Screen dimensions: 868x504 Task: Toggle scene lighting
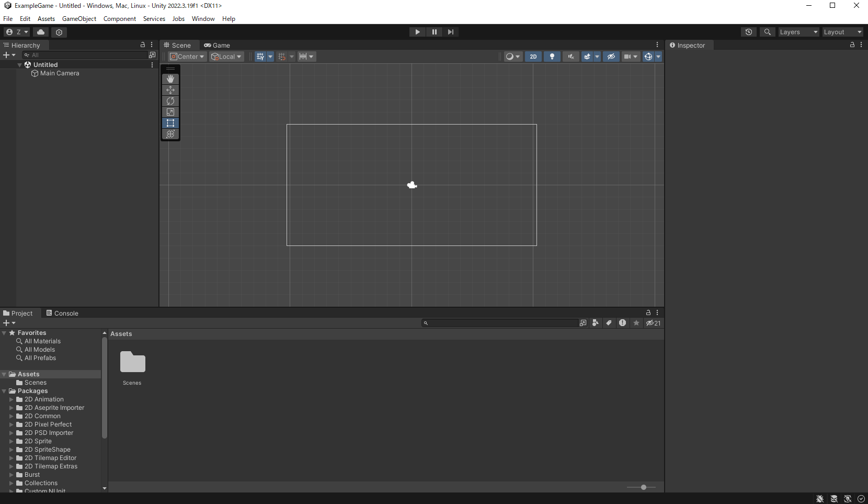[552, 56]
